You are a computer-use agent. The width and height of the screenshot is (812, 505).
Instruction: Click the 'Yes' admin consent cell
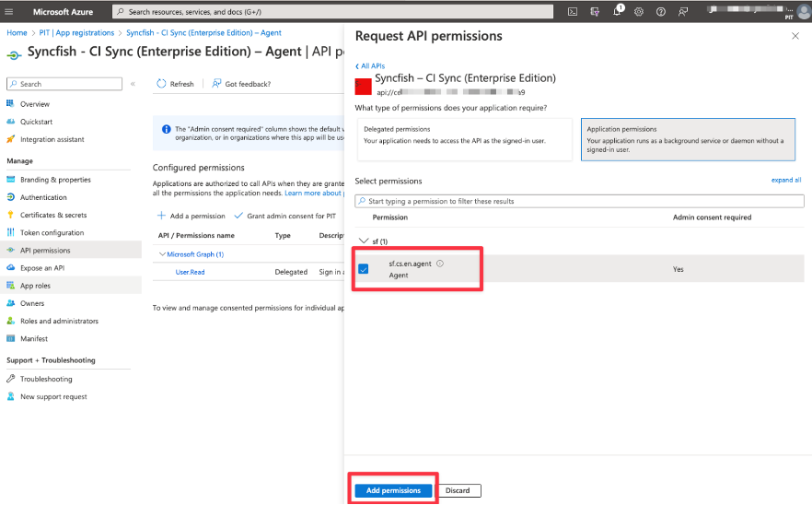[x=678, y=269]
